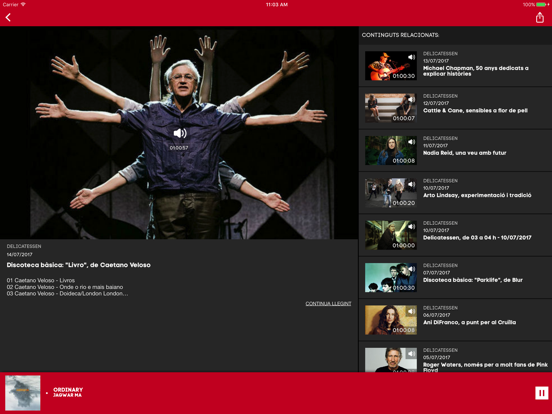Open the Ordinary album cover thumbnail
552x414 pixels.
[23, 393]
